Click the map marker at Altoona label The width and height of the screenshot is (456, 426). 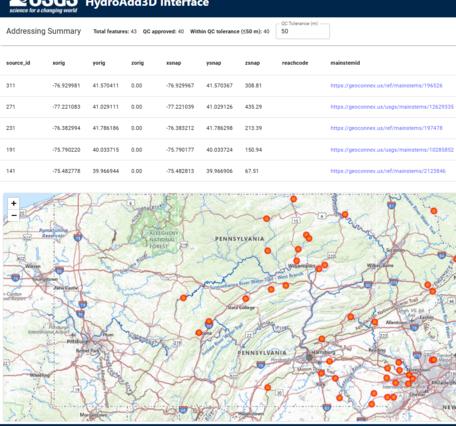(199, 333)
